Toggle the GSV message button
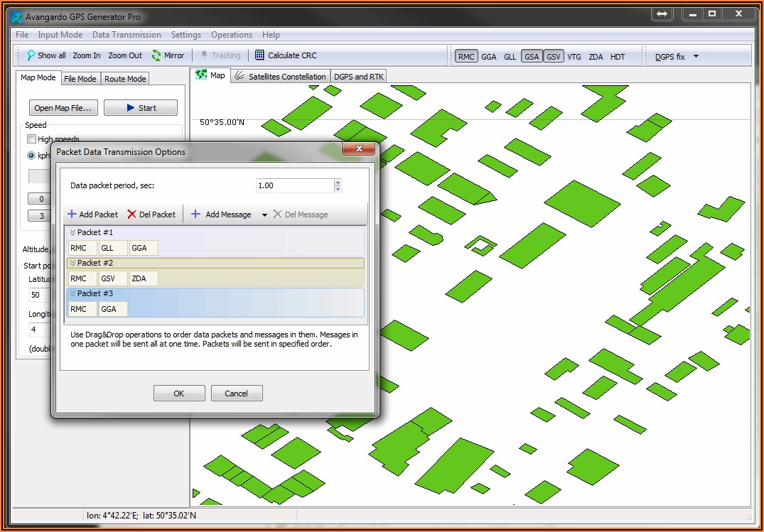 (554, 57)
